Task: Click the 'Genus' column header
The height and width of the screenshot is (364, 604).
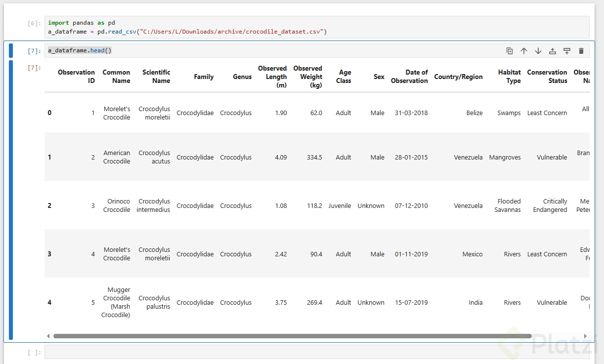Action: [242, 77]
